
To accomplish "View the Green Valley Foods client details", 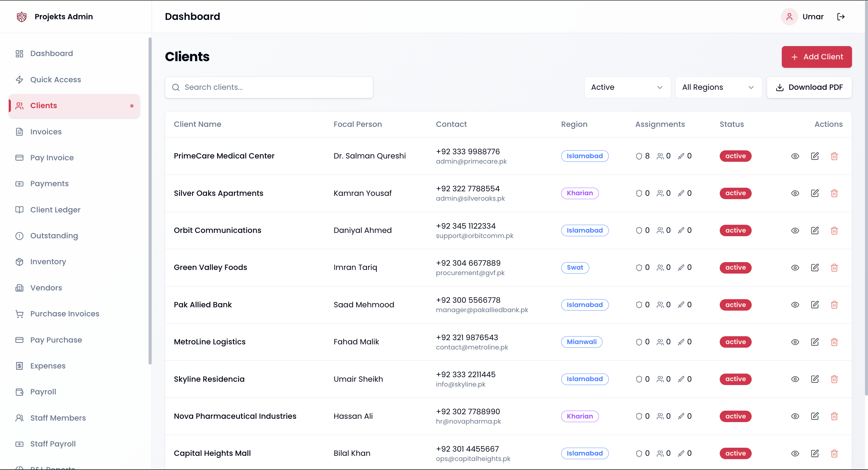I will click(795, 268).
